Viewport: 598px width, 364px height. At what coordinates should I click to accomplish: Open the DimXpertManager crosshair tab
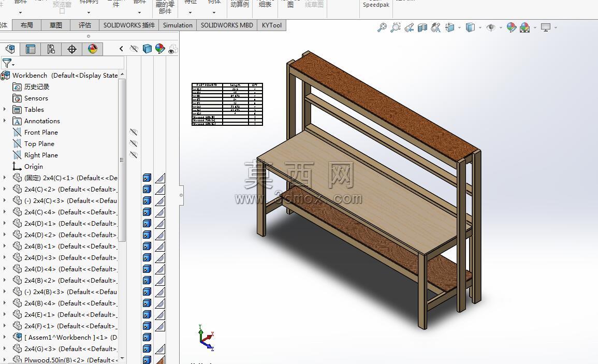tap(71, 49)
